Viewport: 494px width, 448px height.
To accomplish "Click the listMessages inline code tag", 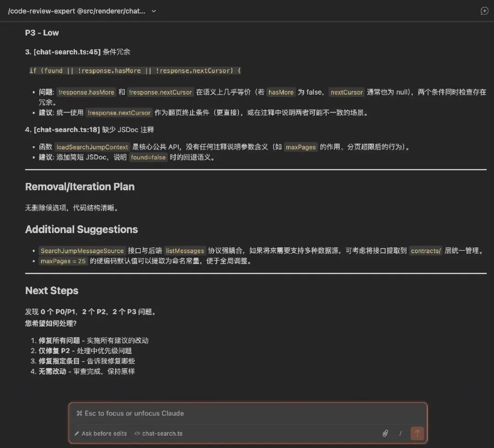I will pyautogui.click(x=185, y=251).
